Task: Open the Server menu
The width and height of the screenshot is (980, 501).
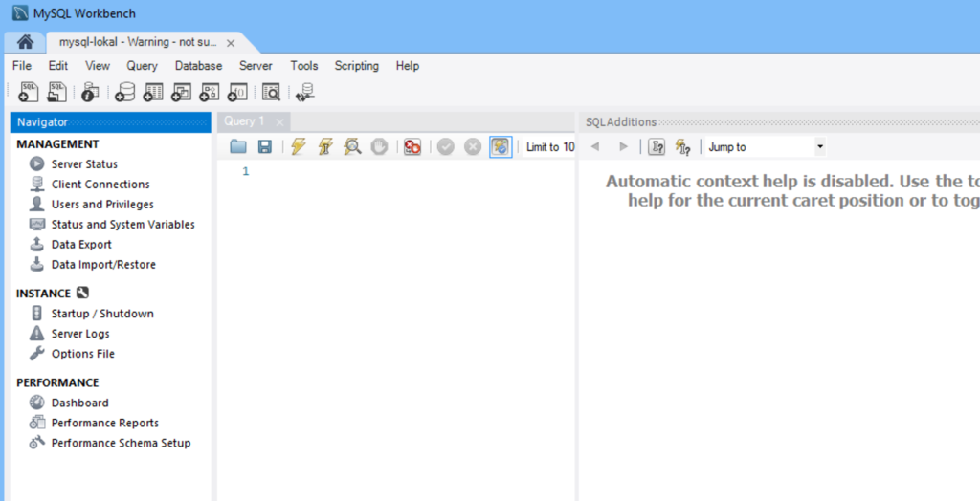Action: point(256,66)
